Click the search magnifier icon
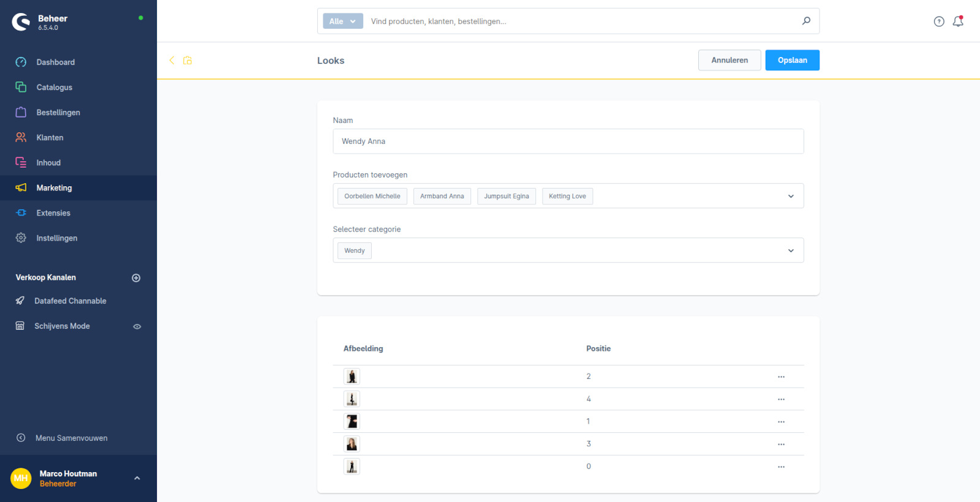 tap(806, 21)
